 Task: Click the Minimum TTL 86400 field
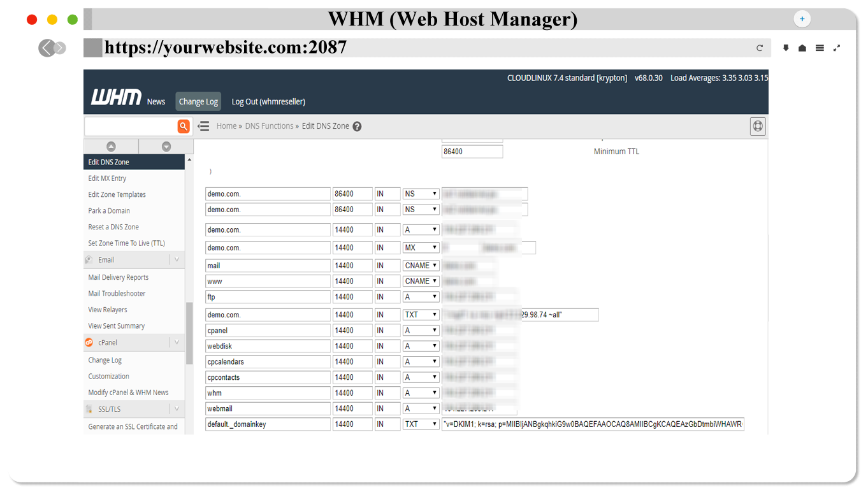coord(472,152)
